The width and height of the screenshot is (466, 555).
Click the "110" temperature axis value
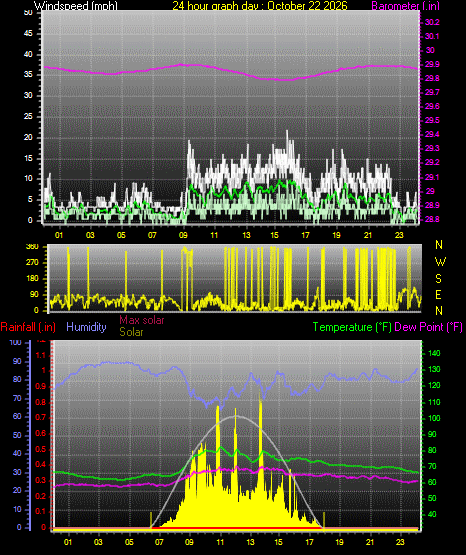434,402
